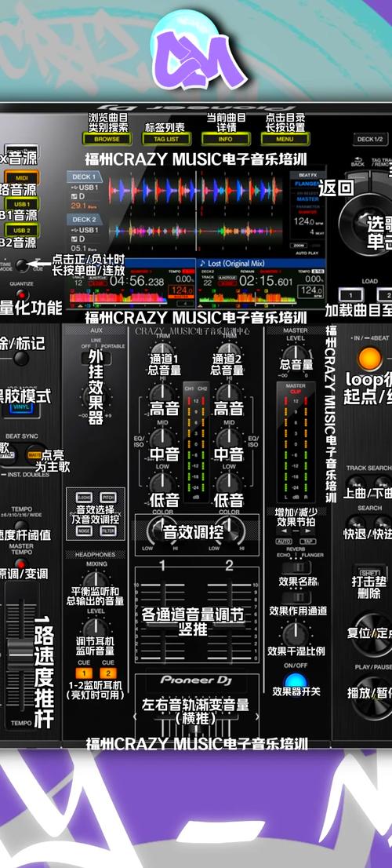Flip the beat FX select switch (ECHO/REVERB/FLANGER)
Image resolution: width=392 pixels, height=868 pixels.
point(296,567)
